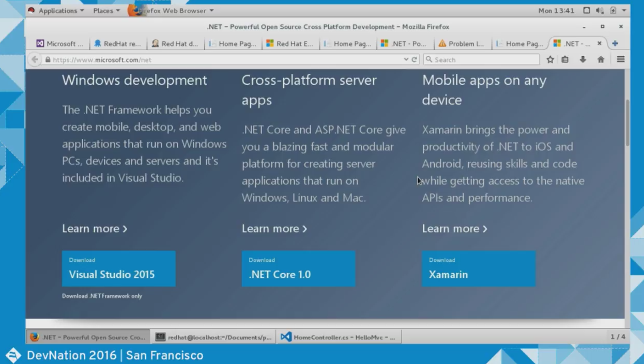Viewport: 644px width, 364px height.
Task: Open the volume icon in top panel
Action: (600, 10)
